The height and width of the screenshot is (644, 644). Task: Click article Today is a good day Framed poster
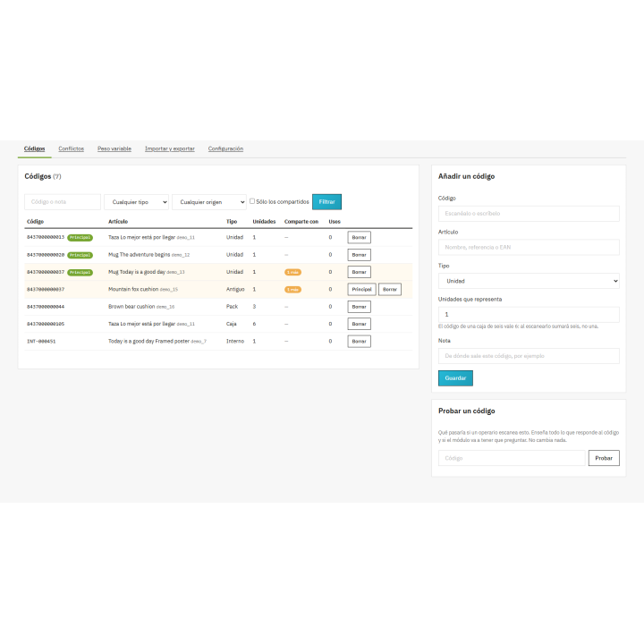click(148, 341)
